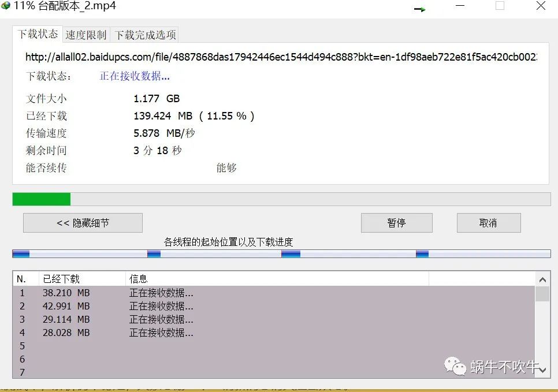Select thread row 1 showing 38.210 MB
The width and height of the screenshot is (558, 392).
(x=116, y=293)
